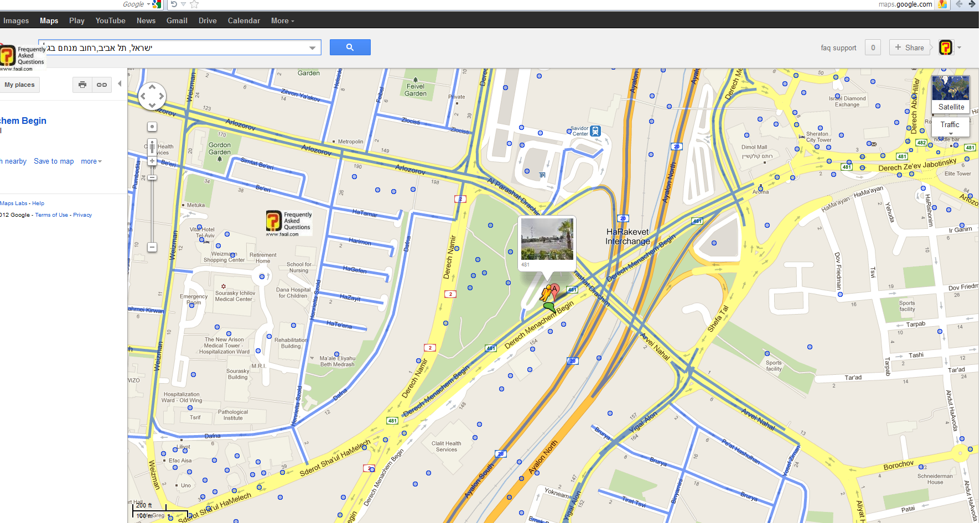980x523 pixels.
Task: Switch to Satellite view
Action: pyautogui.click(x=951, y=95)
